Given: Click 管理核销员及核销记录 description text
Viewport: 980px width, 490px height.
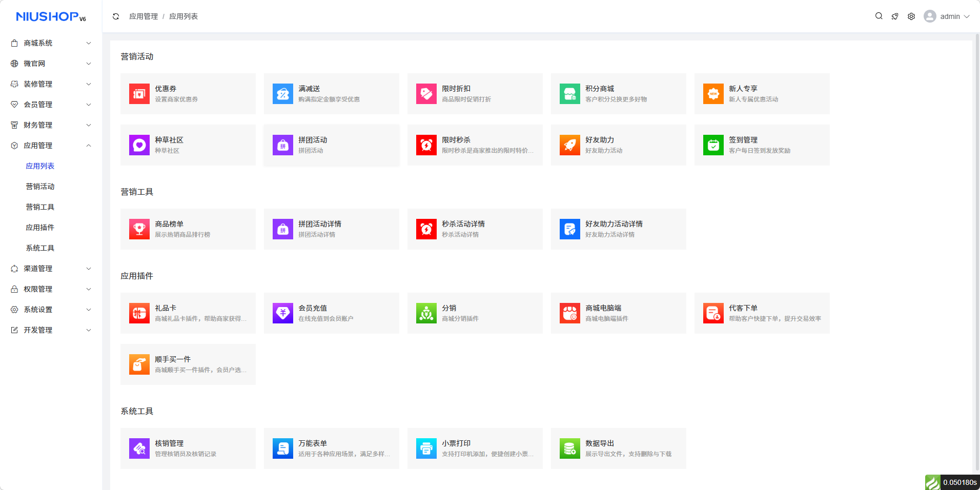Looking at the screenshot, I should (x=186, y=454).
